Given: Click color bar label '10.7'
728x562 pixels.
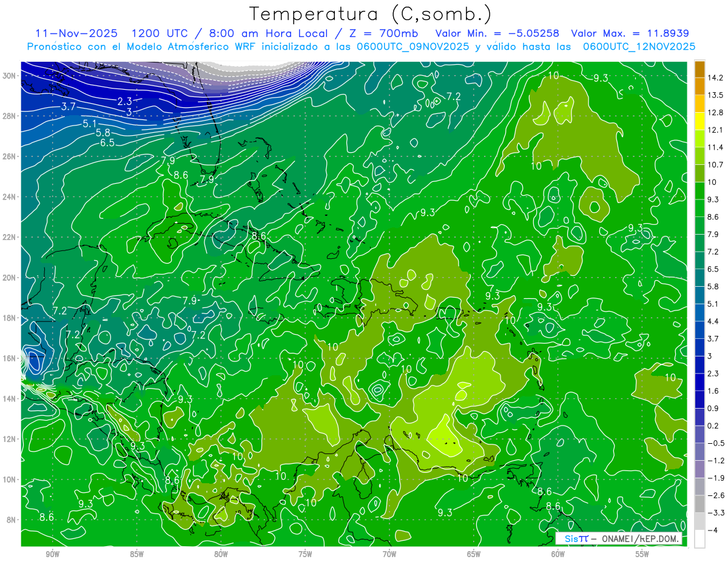Looking at the screenshot, I should click(x=716, y=164).
